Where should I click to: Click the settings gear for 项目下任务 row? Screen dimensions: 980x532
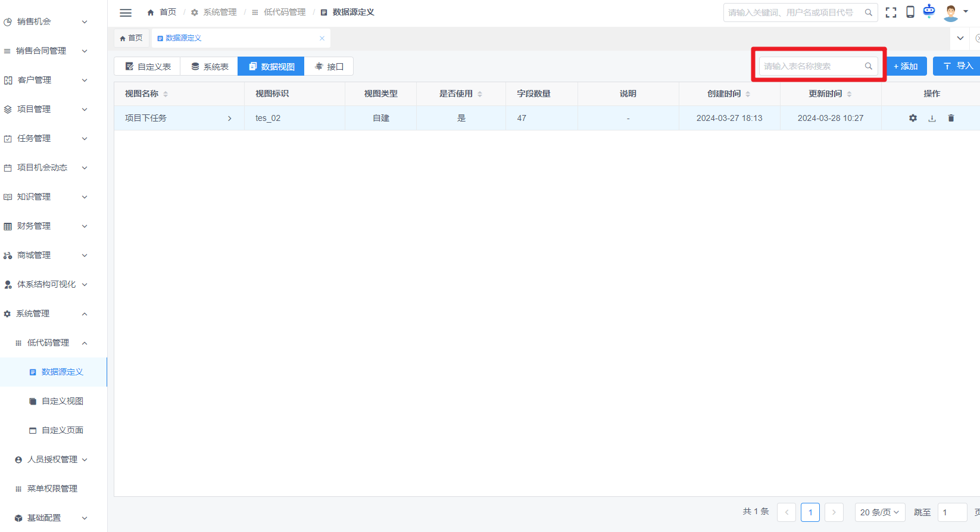click(x=913, y=118)
